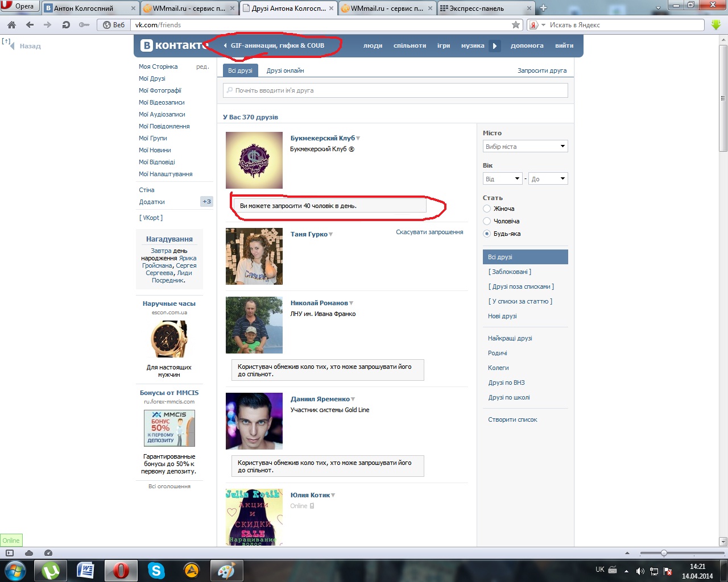
Task: Expand menu arrow next to Юлия Котик
Action: click(333, 495)
